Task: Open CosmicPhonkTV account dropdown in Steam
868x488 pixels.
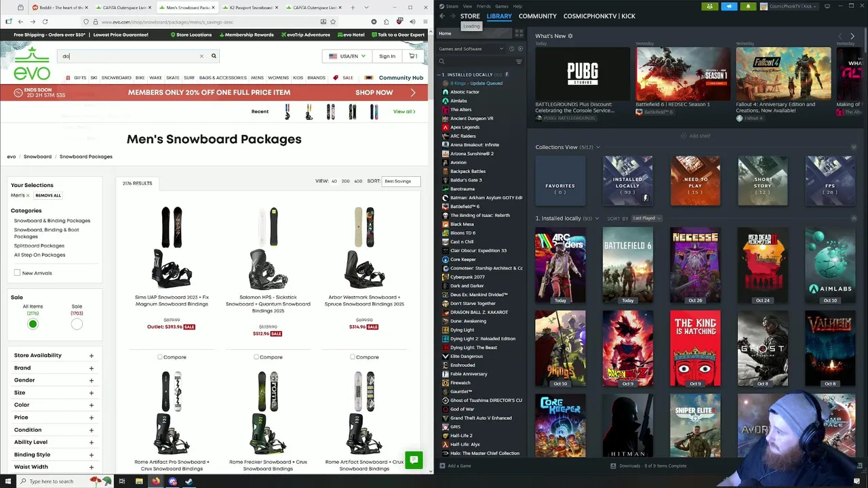Action: tap(789, 6)
